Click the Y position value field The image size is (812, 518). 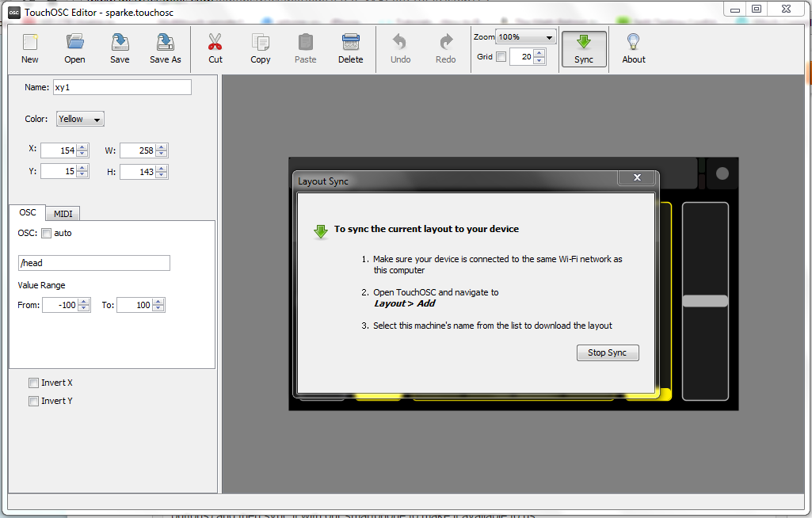(59, 171)
